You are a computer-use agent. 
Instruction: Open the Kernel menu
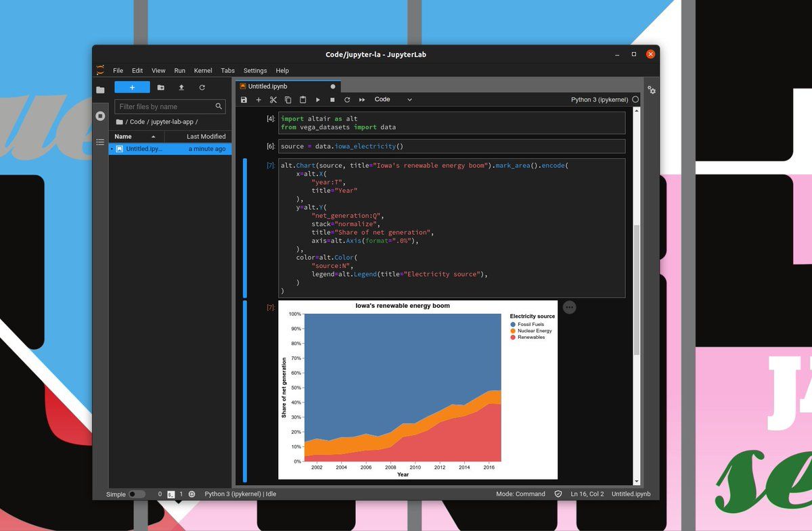point(203,70)
